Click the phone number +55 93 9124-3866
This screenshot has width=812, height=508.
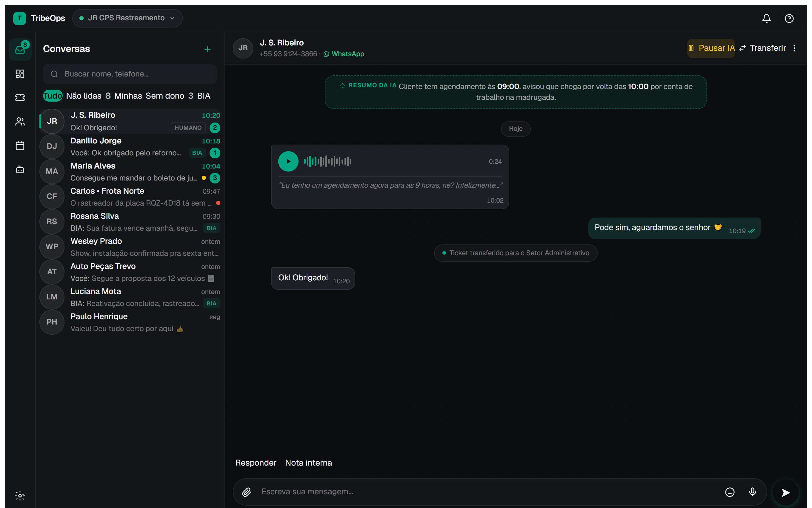click(288, 54)
